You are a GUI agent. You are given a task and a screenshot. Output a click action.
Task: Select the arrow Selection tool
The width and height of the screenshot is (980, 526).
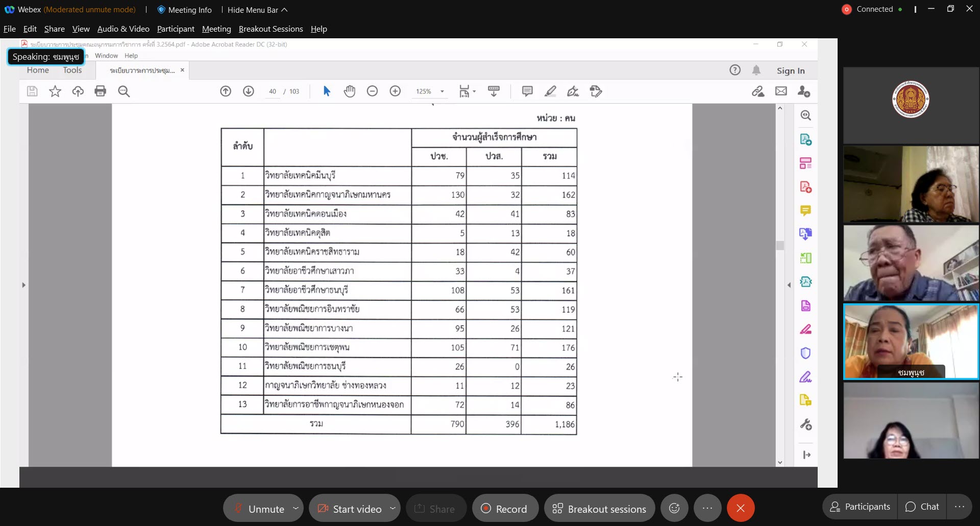(x=327, y=91)
